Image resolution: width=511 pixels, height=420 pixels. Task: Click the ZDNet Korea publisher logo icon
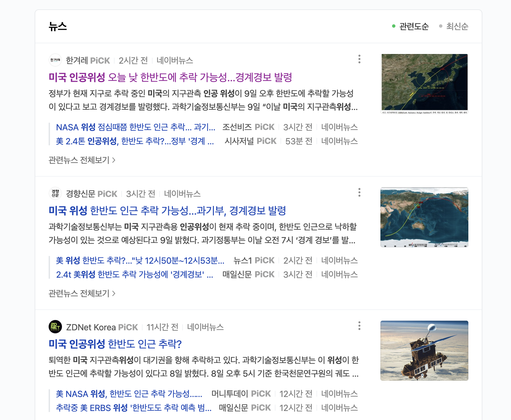point(55,327)
